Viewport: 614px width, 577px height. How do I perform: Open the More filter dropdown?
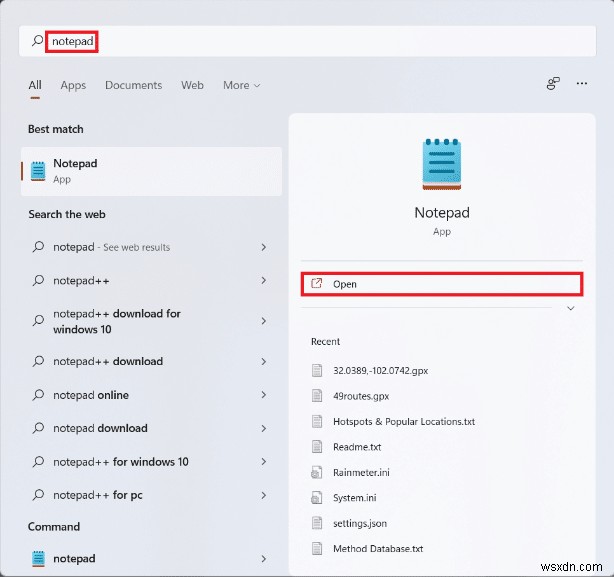241,85
